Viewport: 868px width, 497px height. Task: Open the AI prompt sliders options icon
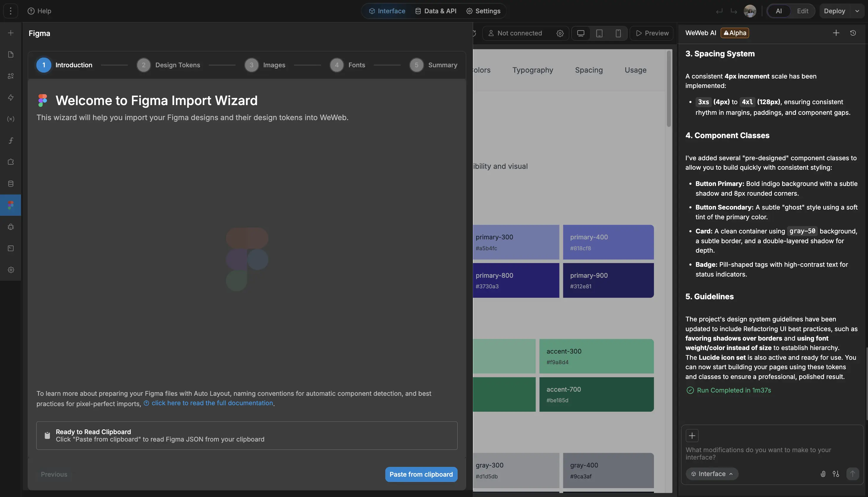coord(836,474)
